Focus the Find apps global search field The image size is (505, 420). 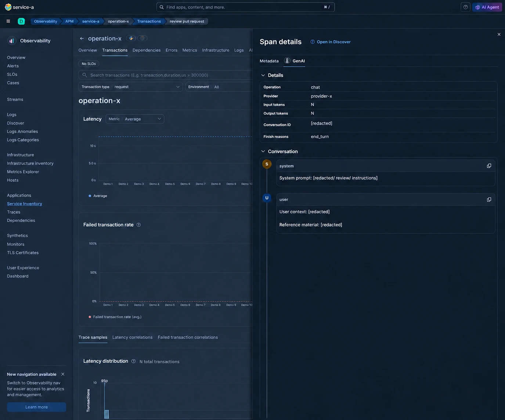(x=245, y=7)
